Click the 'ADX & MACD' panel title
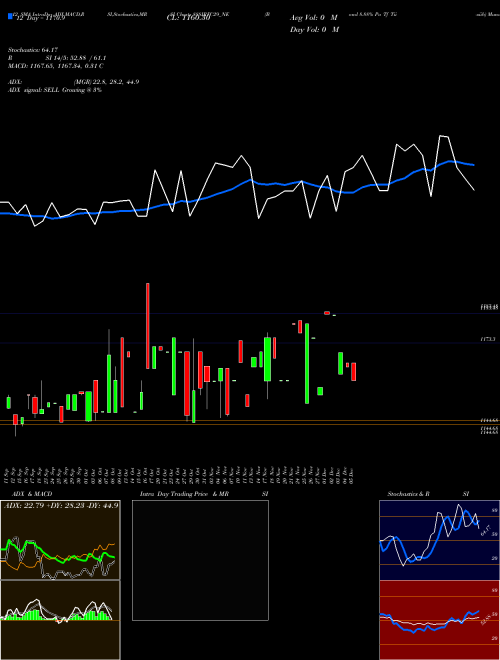Viewport: 500px width, 660px height. coord(32,494)
